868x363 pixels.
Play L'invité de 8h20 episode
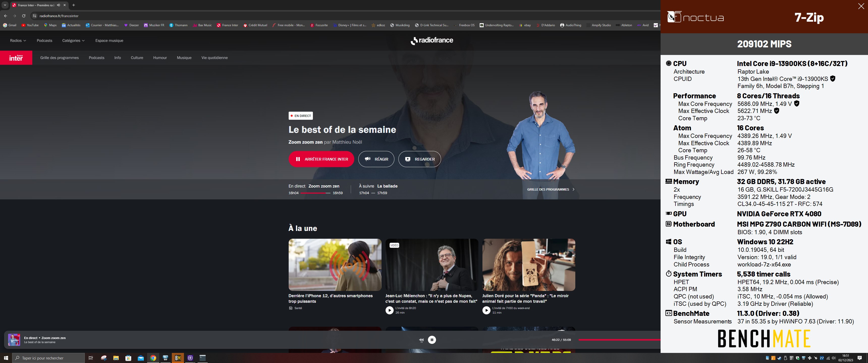click(389, 310)
